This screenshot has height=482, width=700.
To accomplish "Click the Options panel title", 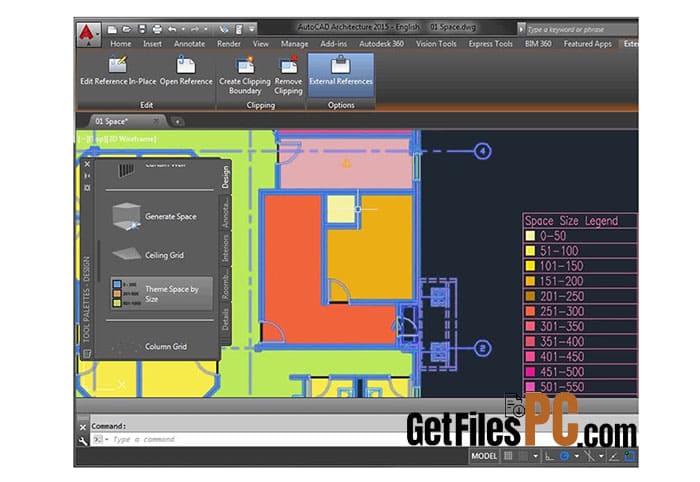I will pos(341,105).
